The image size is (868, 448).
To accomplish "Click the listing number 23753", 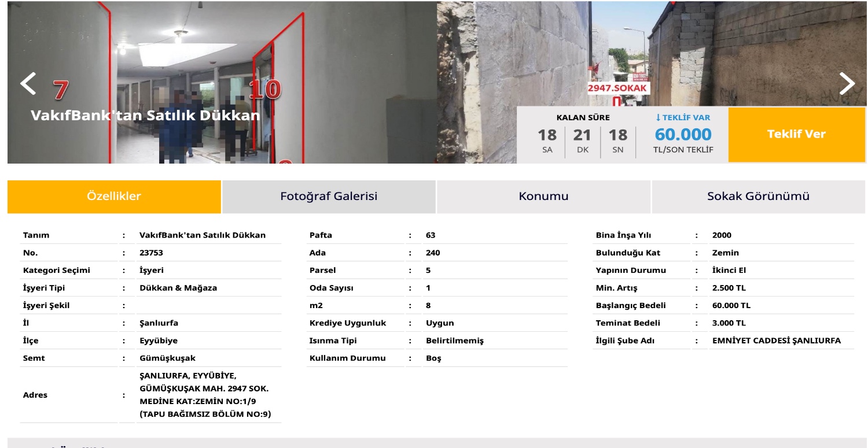I will pyautogui.click(x=152, y=253).
